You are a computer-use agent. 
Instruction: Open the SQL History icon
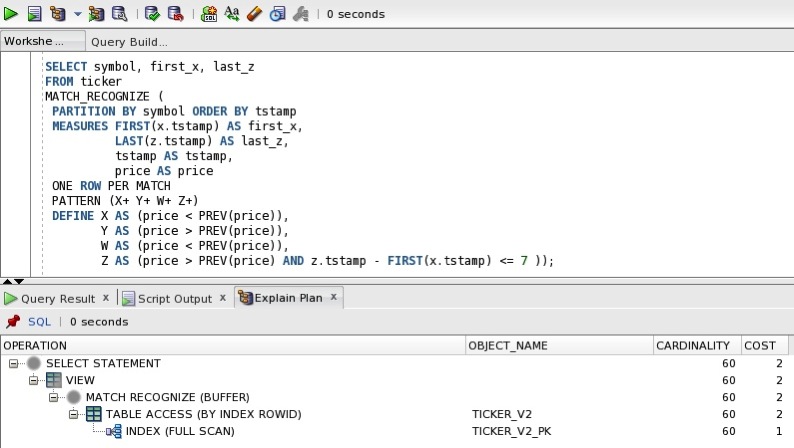pos(277,14)
